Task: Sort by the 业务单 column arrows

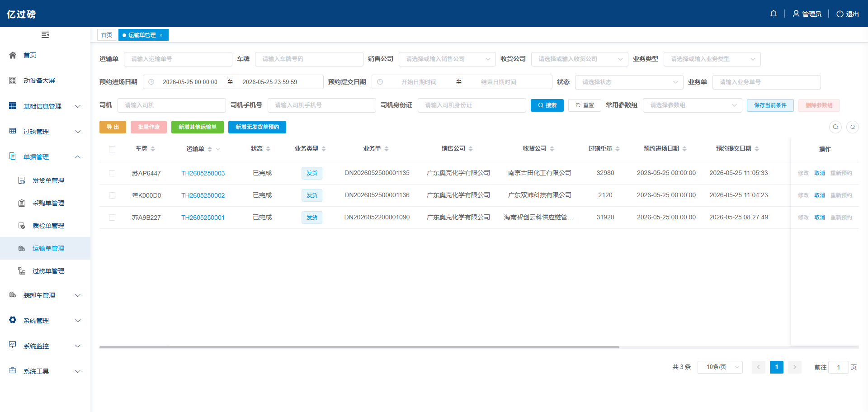Action: point(387,149)
